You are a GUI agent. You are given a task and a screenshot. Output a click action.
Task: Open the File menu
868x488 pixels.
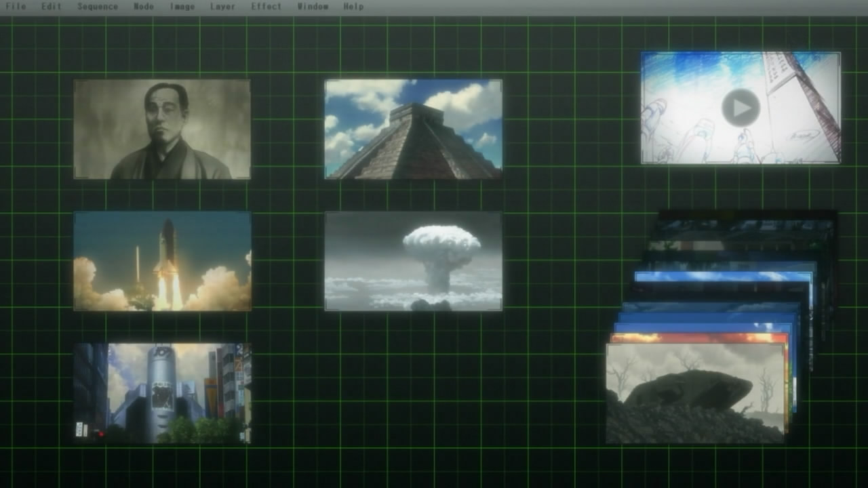[16, 7]
